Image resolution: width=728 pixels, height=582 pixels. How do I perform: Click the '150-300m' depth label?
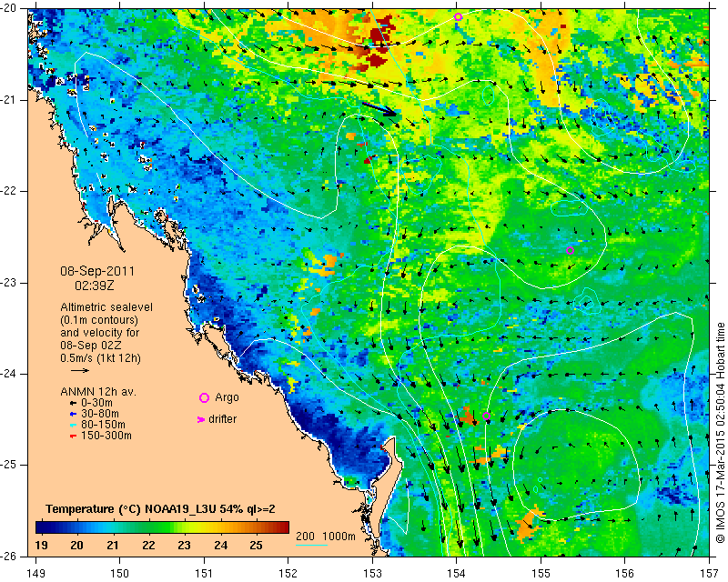click(106, 436)
